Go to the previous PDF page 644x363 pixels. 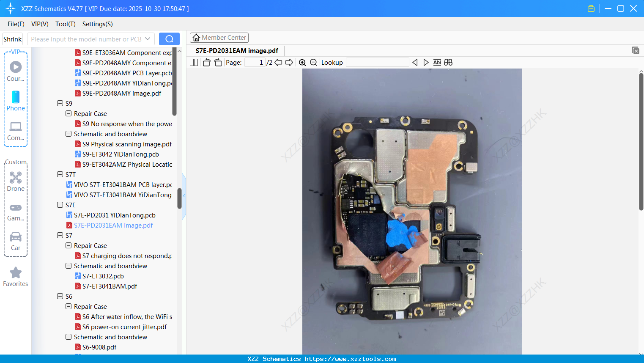pos(278,63)
